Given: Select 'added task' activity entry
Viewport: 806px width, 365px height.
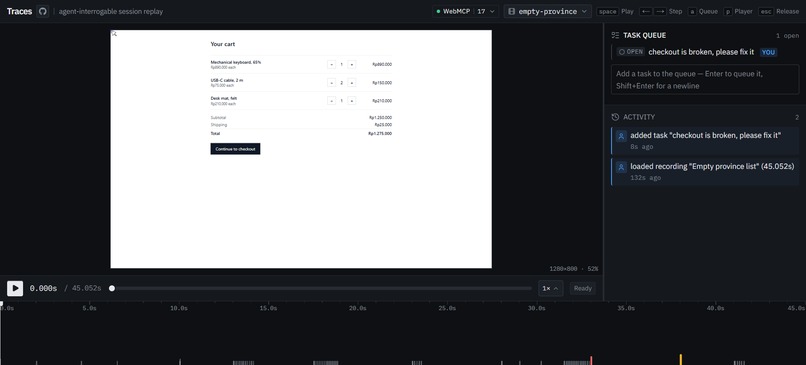Looking at the screenshot, I should pos(705,141).
